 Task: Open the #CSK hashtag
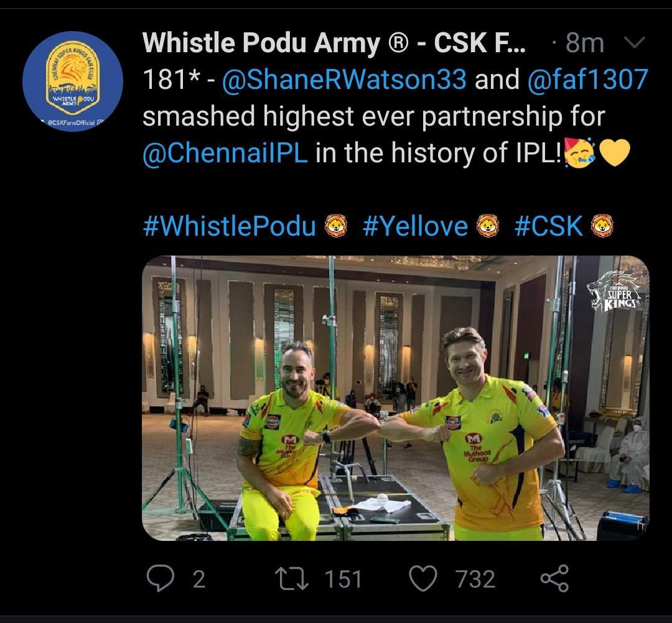point(549,226)
